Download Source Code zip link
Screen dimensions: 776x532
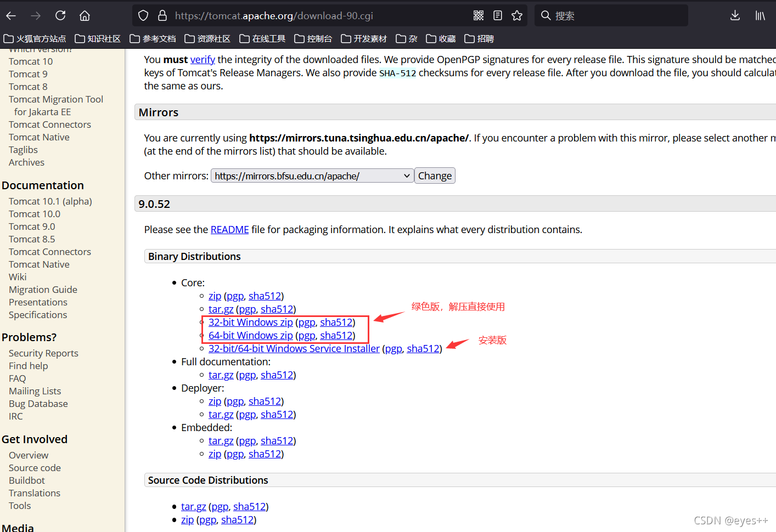click(188, 520)
